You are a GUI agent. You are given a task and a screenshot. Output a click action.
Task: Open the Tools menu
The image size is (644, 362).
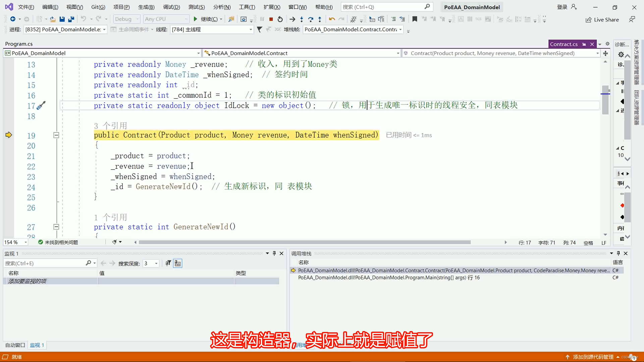coord(247,7)
